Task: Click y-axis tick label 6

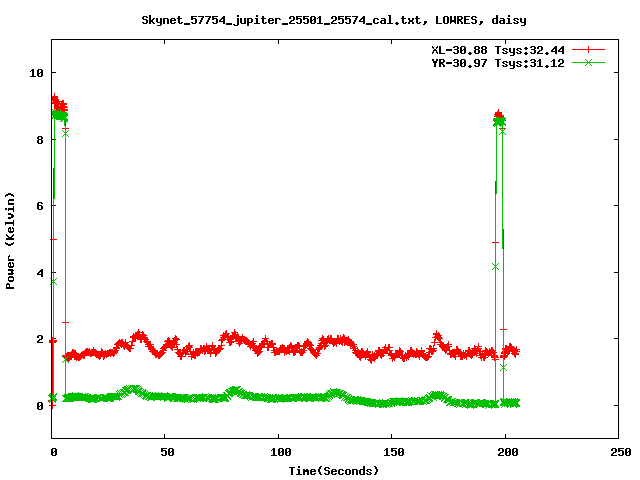Action: click(40, 206)
